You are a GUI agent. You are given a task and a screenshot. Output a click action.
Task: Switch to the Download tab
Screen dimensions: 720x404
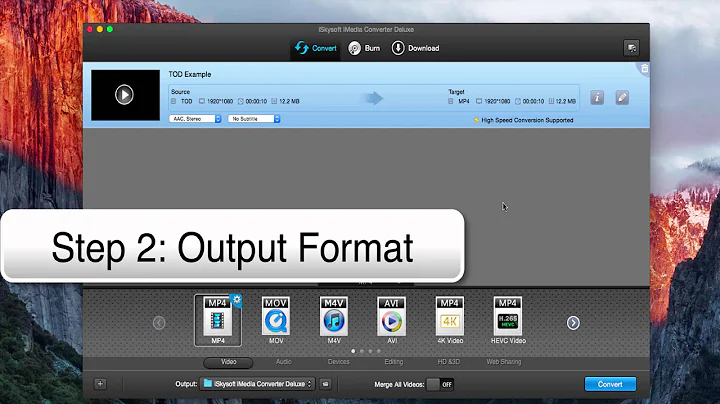pos(415,48)
